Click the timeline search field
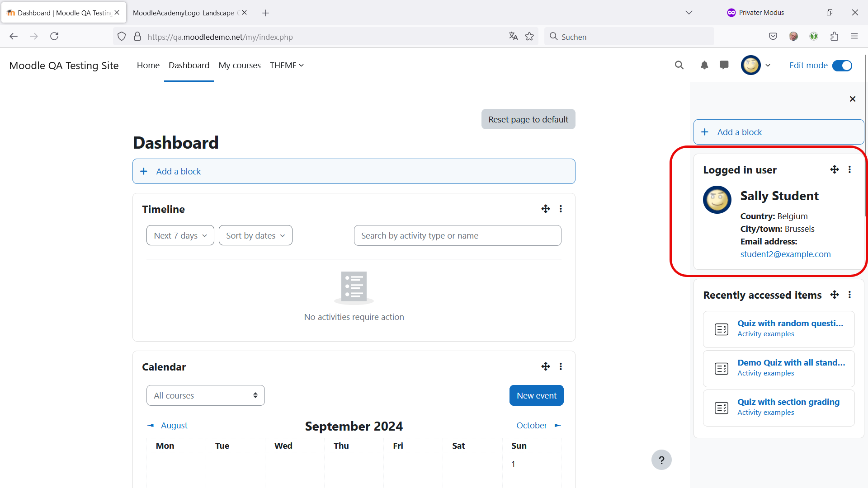868x488 pixels. coord(458,235)
